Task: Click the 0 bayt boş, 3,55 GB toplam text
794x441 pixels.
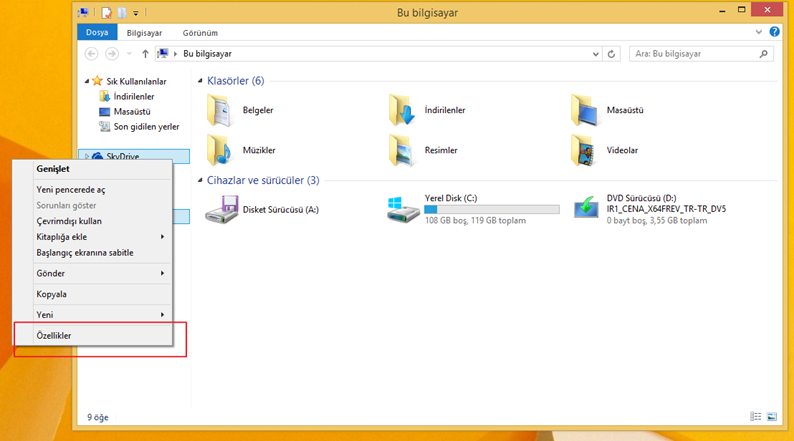Action: pos(657,220)
